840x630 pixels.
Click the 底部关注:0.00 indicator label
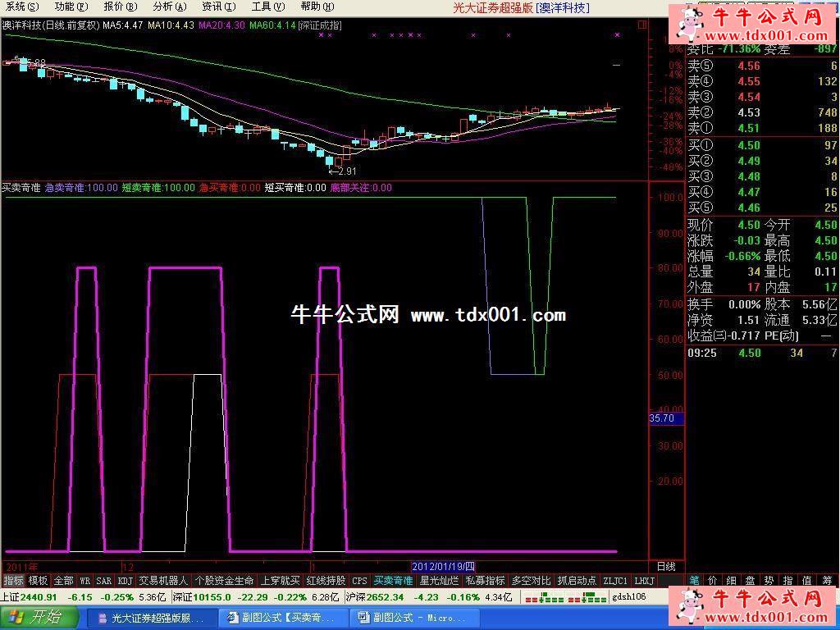[361, 188]
